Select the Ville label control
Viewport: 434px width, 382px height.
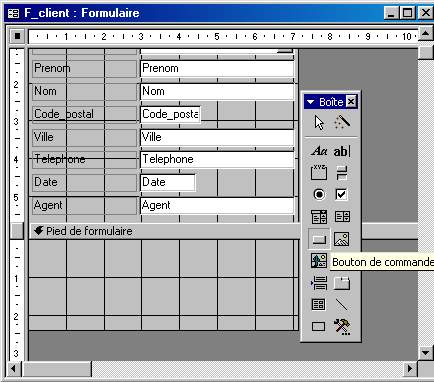tap(84, 137)
